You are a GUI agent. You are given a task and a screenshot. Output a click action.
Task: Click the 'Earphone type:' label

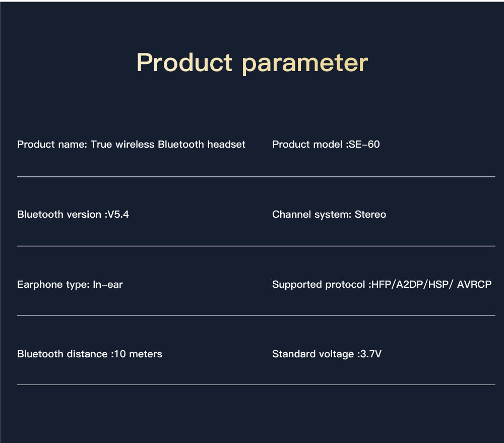53,285
